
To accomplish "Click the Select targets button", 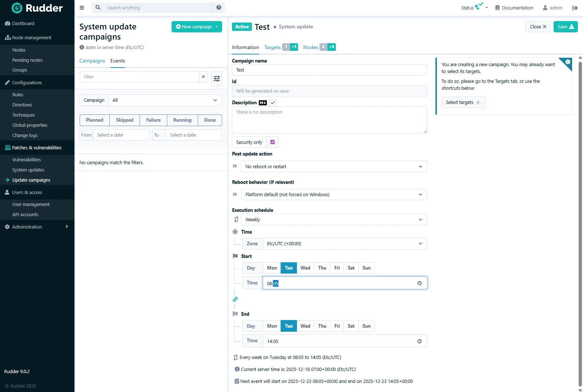I will (463, 102).
